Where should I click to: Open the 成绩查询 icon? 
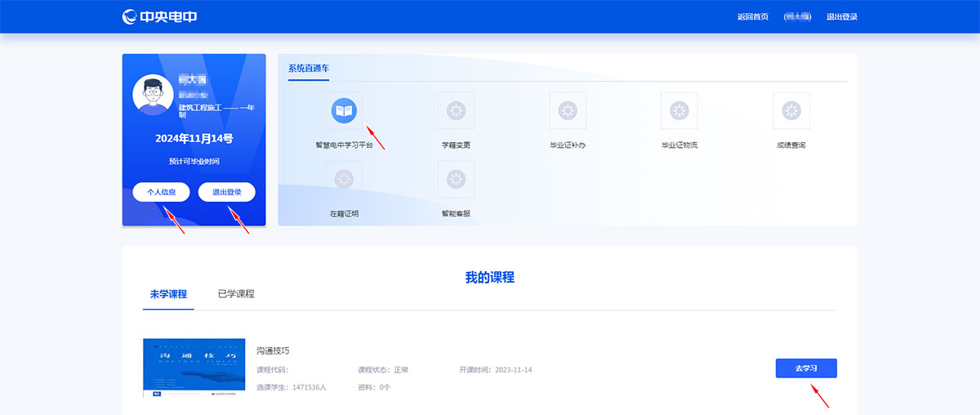tap(791, 110)
